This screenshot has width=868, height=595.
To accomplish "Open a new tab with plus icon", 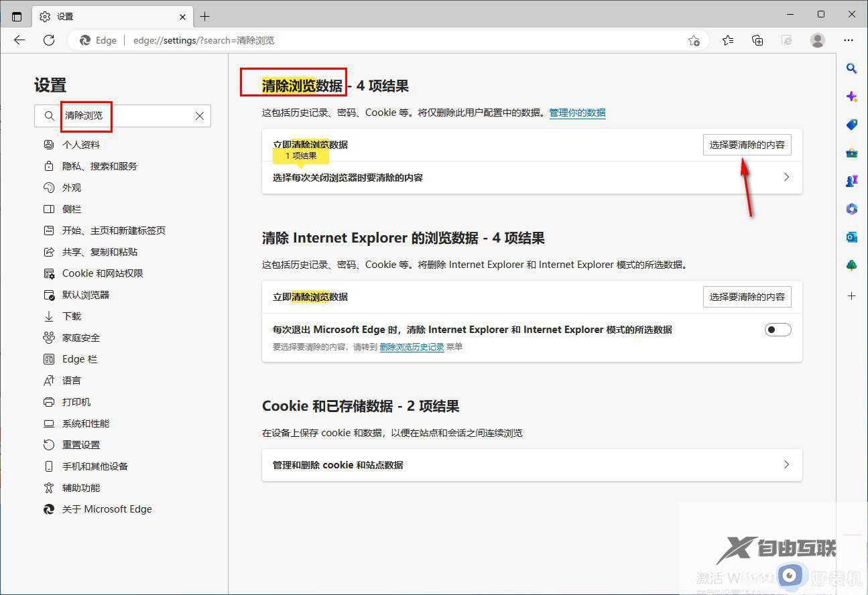I will pyautogui.click(x=205, y=16).
